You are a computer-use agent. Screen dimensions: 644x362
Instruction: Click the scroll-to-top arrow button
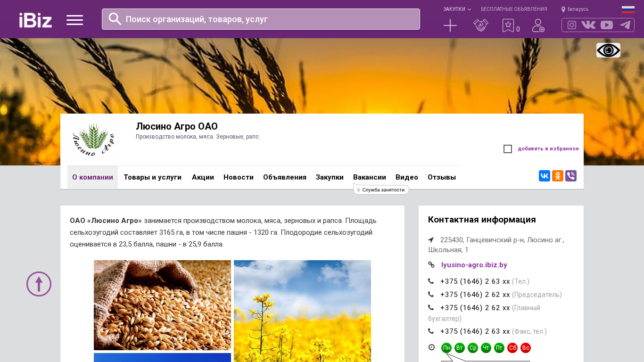click(x=39, y=284)
